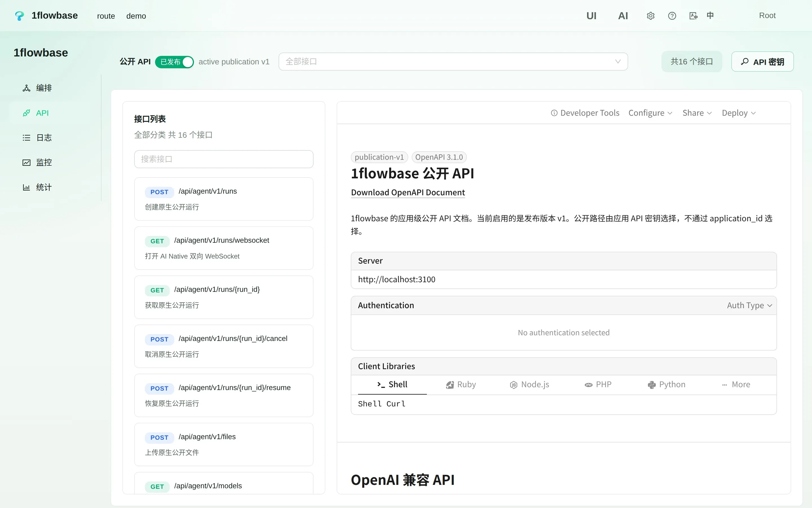
Task: Expand the Configure menu
Action: (x=650, y=113)
